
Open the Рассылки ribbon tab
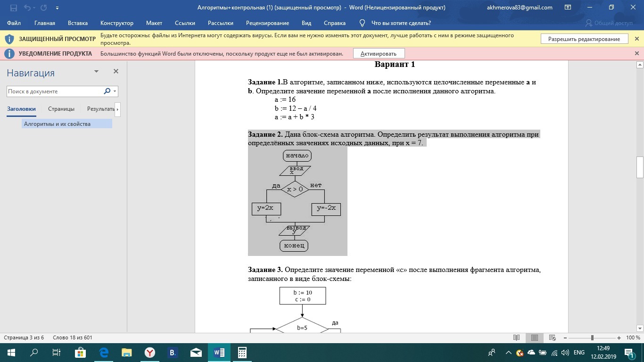221,23
